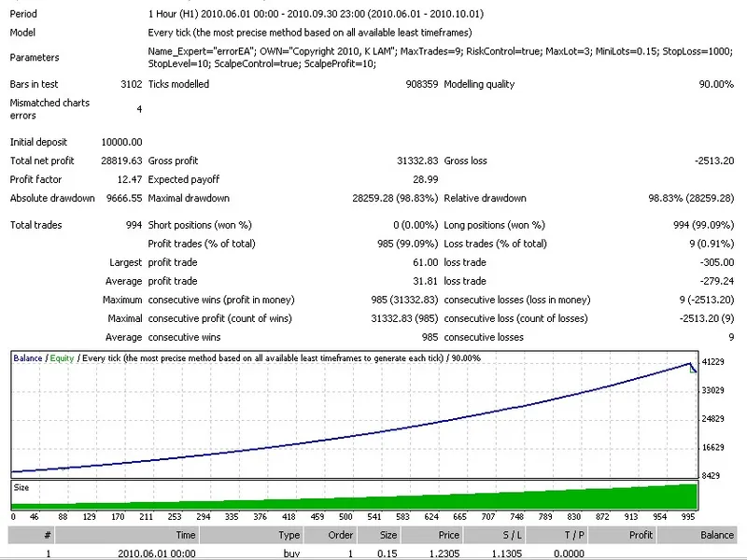Click the green 'Equity' legend label
Screen dimensions: 747x560
pyautogui.click(x=62, y=358)
